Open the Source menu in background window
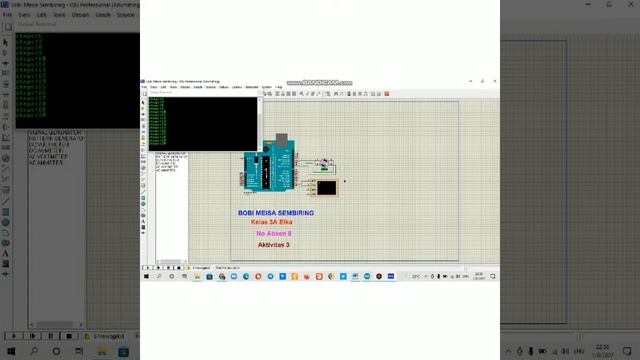Image resolution: width=640 pixels, height=360 pixels. 125,15
